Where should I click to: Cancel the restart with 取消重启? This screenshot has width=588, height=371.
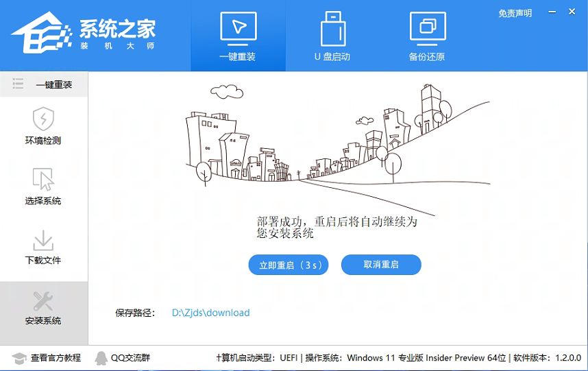tap(381, 265)
